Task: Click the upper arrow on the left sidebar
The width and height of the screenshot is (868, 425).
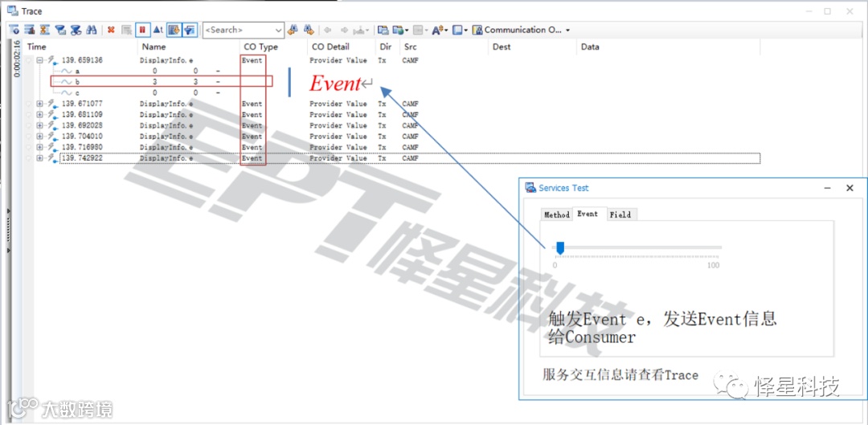Action: point(8,210)
